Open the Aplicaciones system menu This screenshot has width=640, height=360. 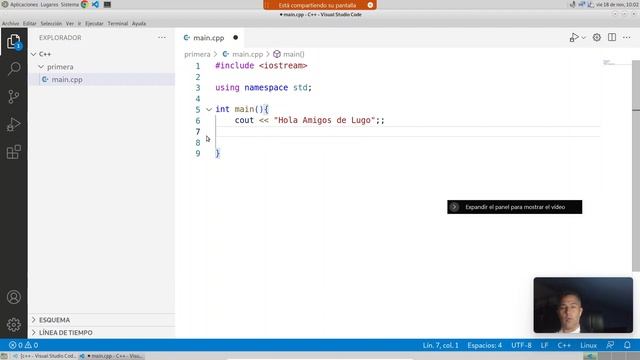[23, 4]
